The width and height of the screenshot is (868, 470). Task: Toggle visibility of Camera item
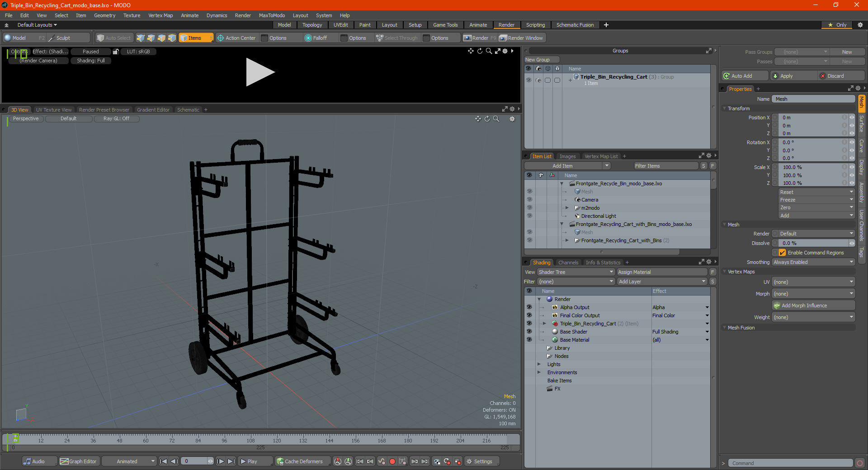529,200
